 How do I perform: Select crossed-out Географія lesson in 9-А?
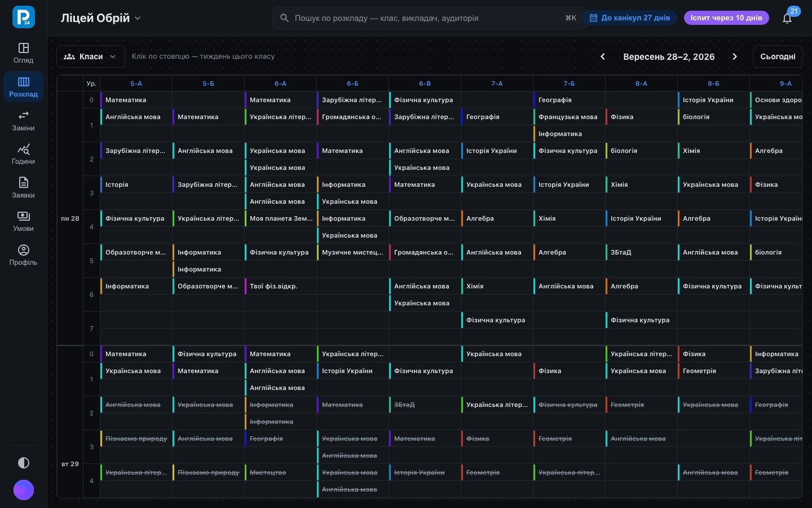tap(776, 405)
